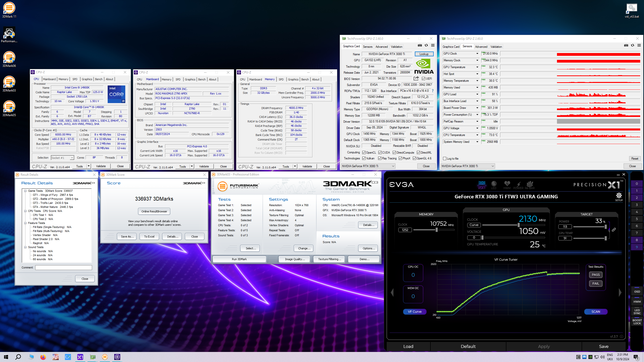Take a screenshot in GPU-Z Graphics Card window
The width and height of the screenshot is (644, 362).
pyautogui.click(x=420, y=46)
